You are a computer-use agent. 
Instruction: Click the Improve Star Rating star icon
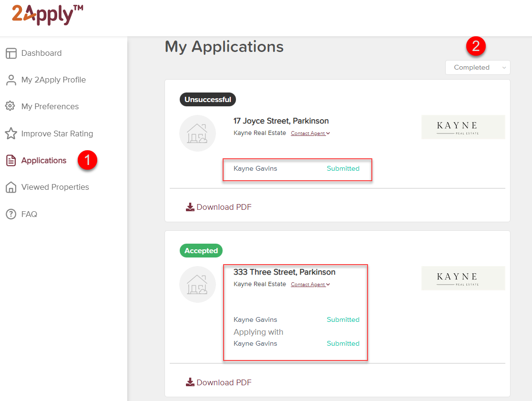11,134
